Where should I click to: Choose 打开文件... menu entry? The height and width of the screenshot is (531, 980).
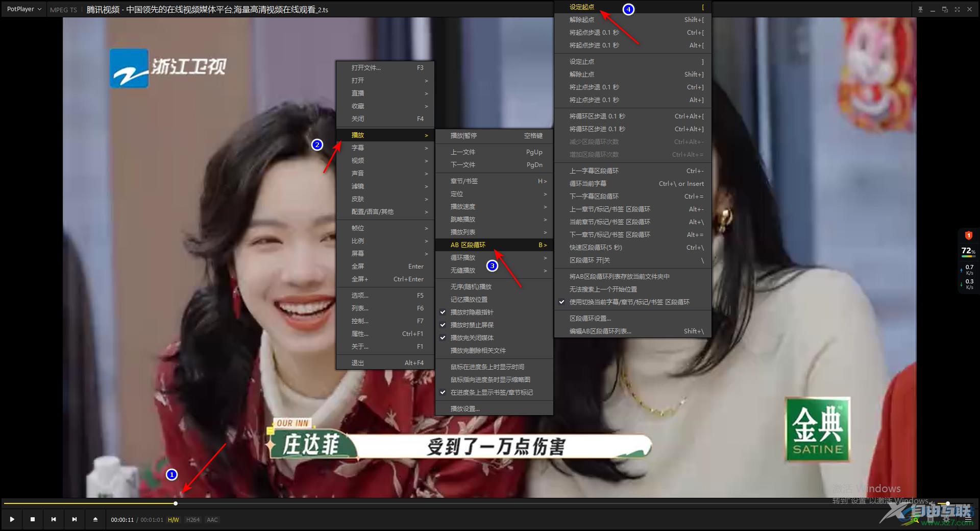(385, 67)
